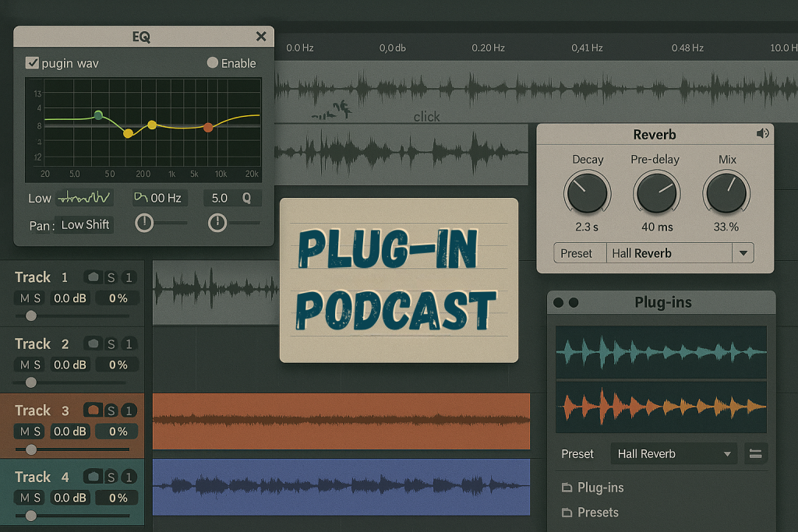The height and width of the screenshot is (532, 798).
Task: Click the Track 4 0.0 dB volume field
Action: (69, 498)
